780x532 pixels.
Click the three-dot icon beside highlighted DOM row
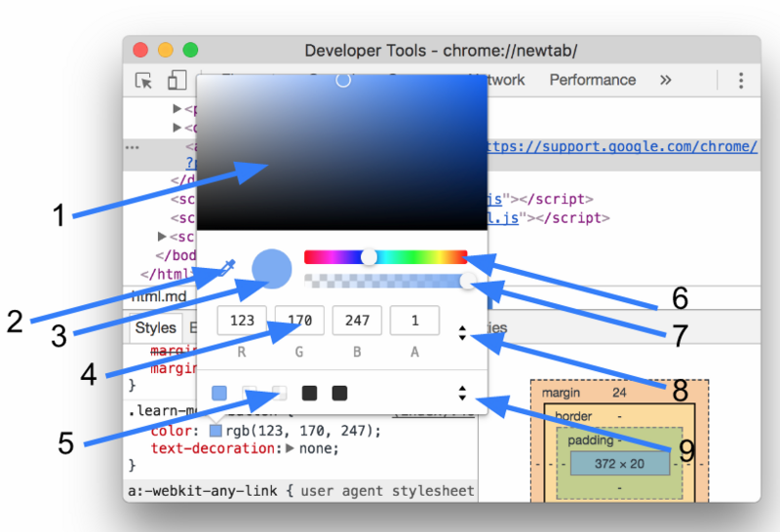pos(133,147)
